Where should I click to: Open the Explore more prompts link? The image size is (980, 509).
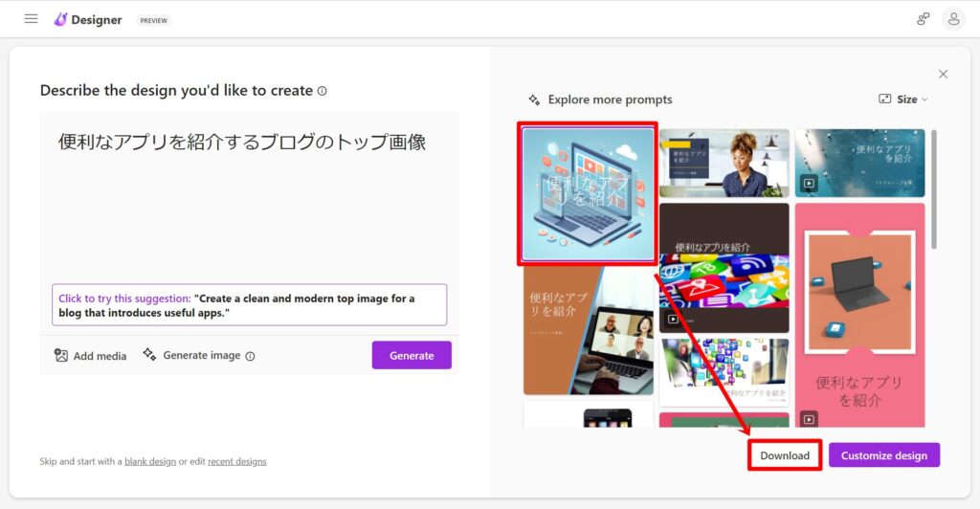coord(610,100)
